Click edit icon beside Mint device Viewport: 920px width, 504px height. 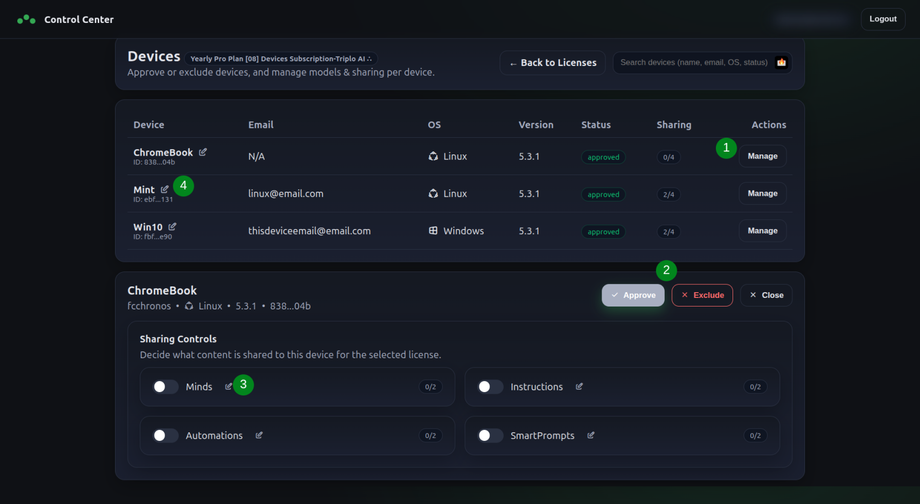click(x=165, y=189)
